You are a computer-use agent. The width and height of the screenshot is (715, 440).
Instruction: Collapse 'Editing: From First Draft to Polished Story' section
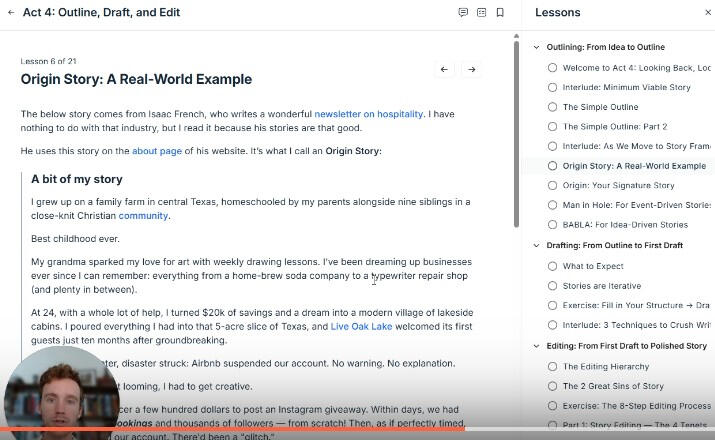(x=537, y=346)
